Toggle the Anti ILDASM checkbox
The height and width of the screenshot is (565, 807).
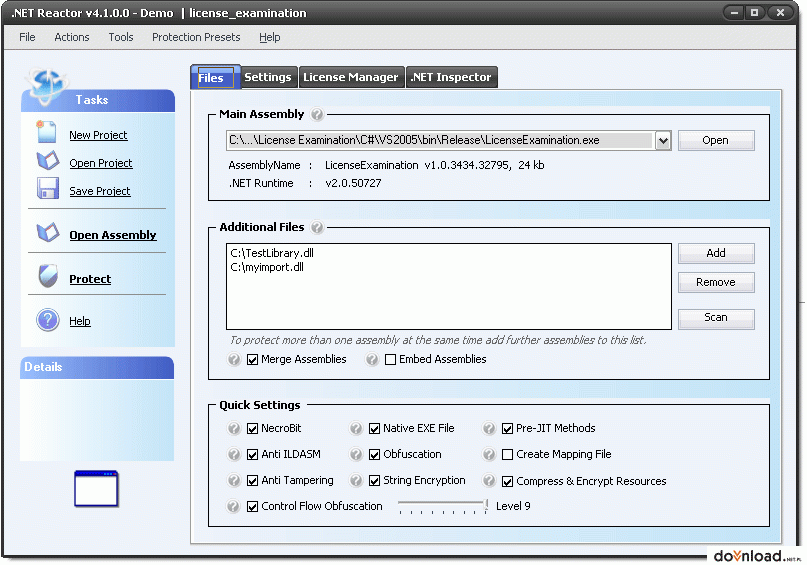(x=252, y=455)
